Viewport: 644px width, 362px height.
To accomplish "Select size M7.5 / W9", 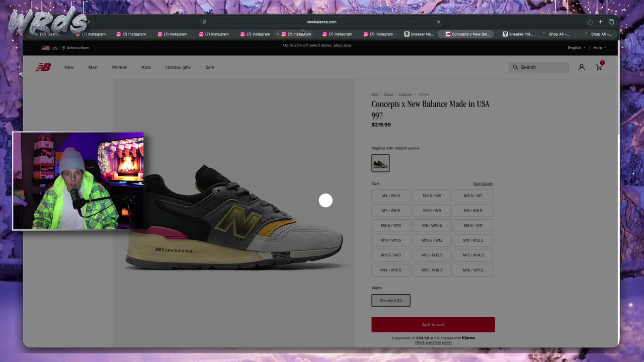I will pyautogui.click(x=432, y=210).
